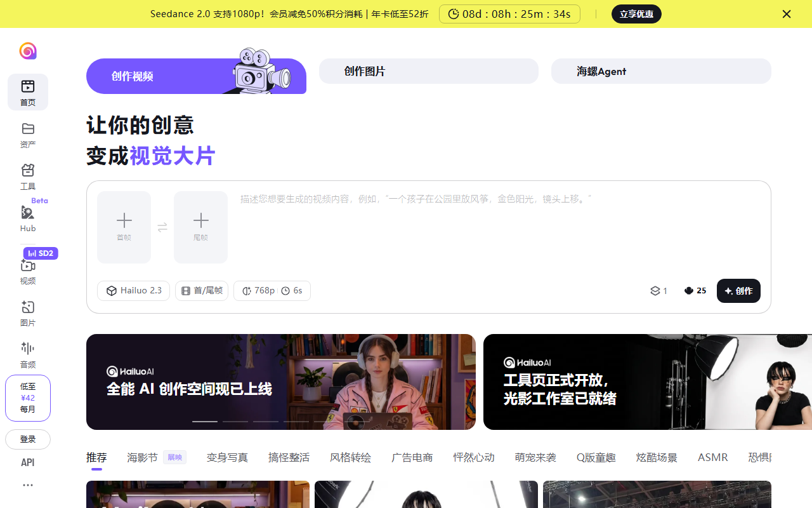Click the 立享优惠 offer button
Screen dimensions: 812x508
pos(636,14)
